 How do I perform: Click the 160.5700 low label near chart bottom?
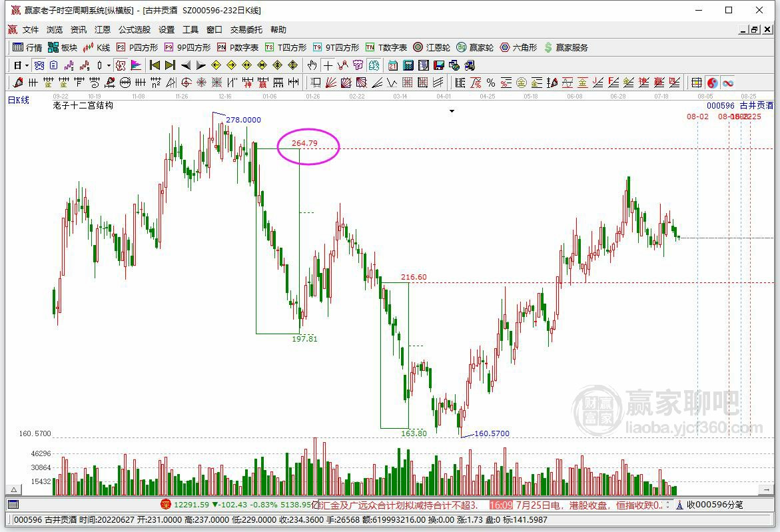pyautogui.click(x=492, y=433)
